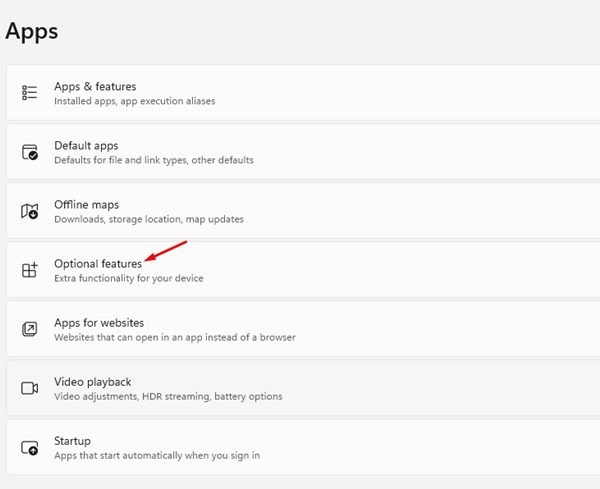Click the Optional features grid-plus icon

[29, 270]
